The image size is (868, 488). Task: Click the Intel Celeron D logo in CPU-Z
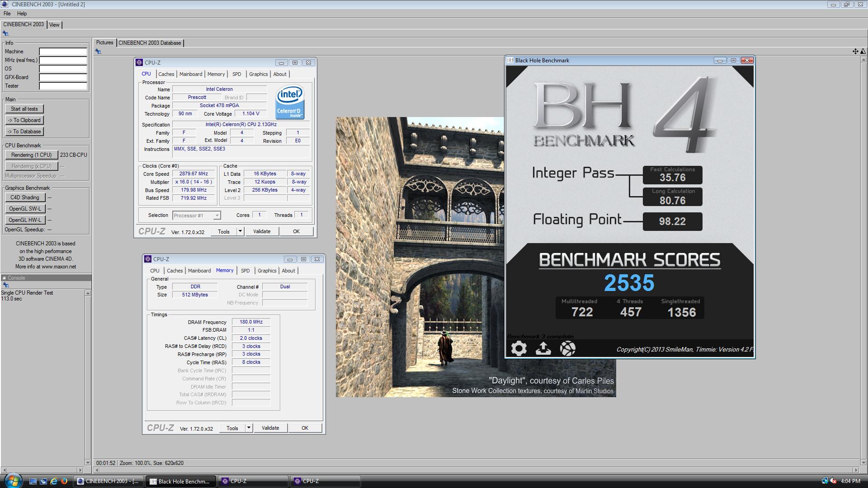coord(289,103)
